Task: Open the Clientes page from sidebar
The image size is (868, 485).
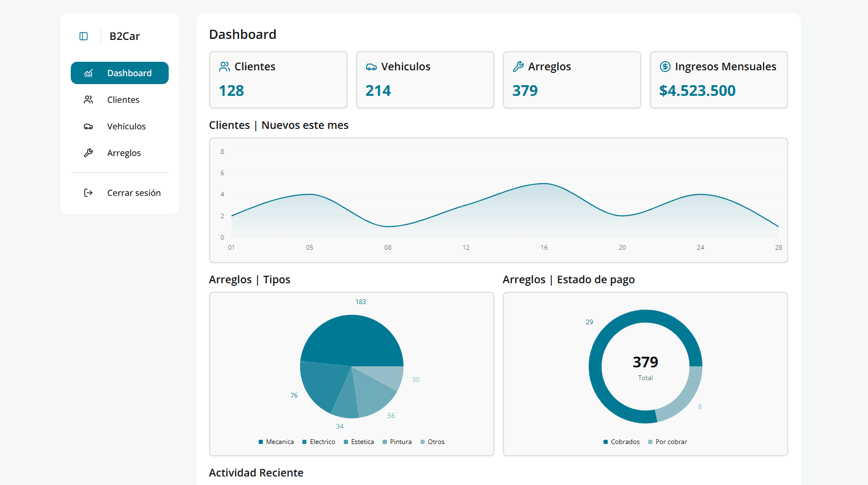Action: coord(123,100)
